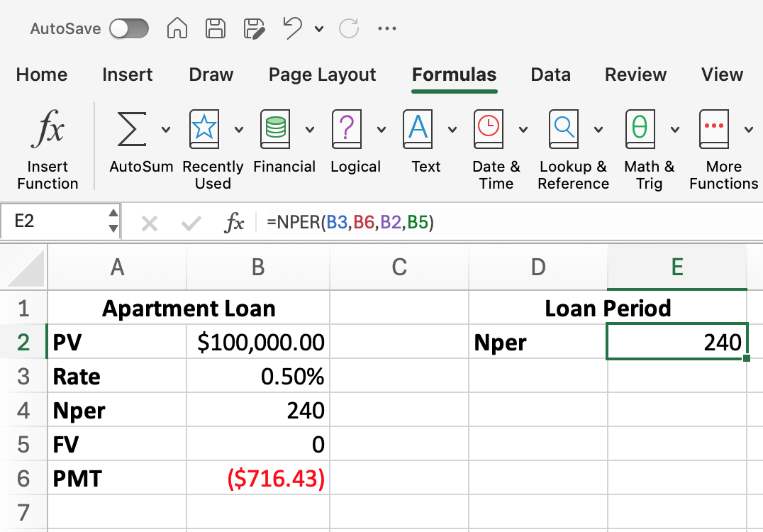Expand the AutoSum dropdown arrow

166,130
